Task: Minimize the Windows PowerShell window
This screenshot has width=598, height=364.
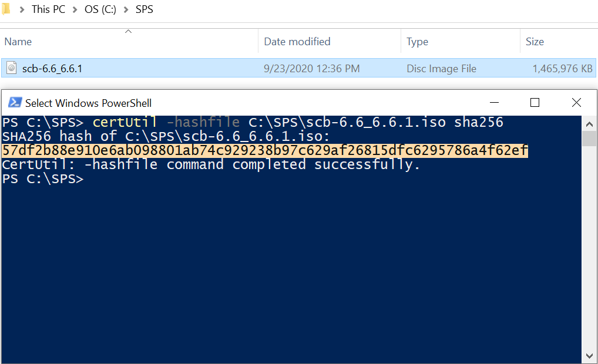Action: tap(492, 103)
